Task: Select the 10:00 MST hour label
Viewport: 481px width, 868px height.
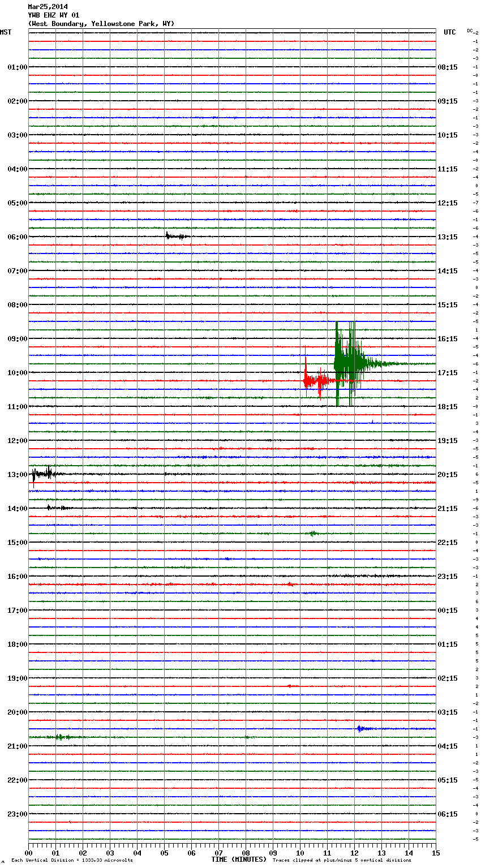Action: click(17, 373)
